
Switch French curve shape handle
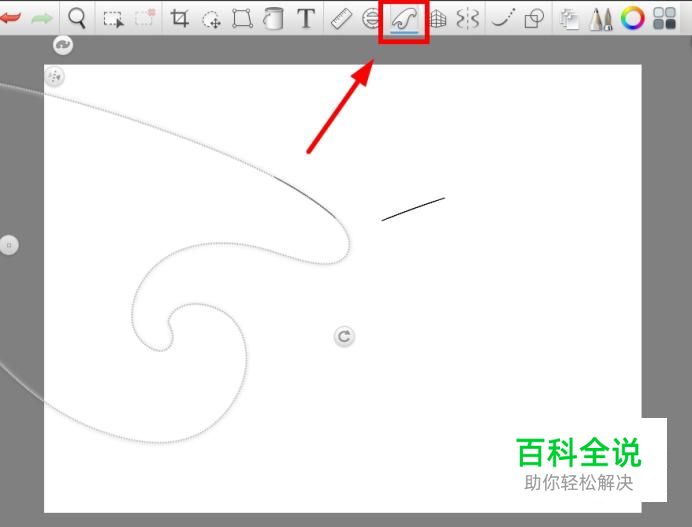click(x=63, y=45)
